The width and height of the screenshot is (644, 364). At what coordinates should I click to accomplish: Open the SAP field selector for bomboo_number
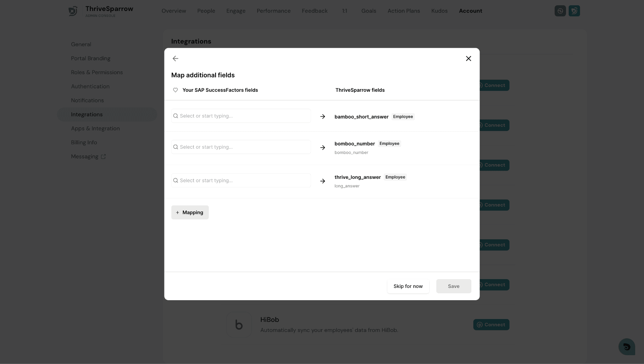click(x=241, y=147)
